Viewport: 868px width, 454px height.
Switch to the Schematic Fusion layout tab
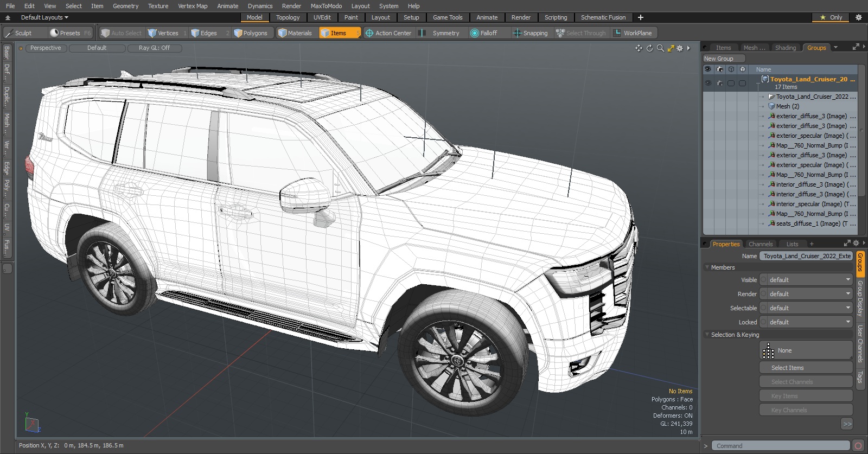(x=603, y=17)
